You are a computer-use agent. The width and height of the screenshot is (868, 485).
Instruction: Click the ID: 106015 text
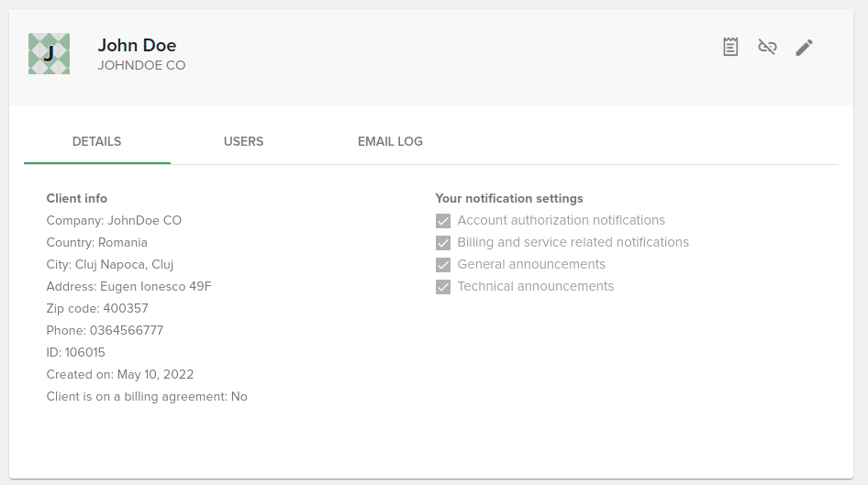(x=76, y=352)
